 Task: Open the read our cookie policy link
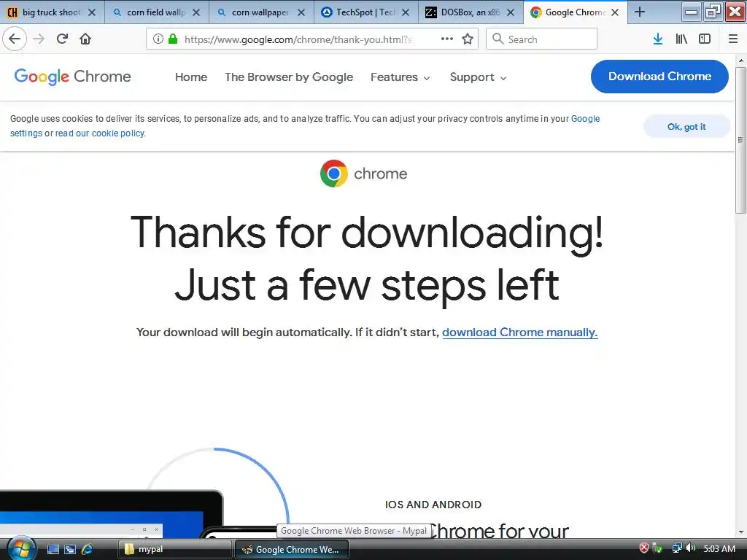99,133
